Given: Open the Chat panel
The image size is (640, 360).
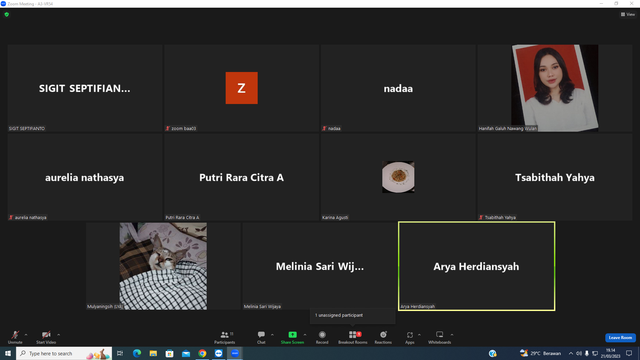Looking at the screenshot, I should click(x=261, y=337).
